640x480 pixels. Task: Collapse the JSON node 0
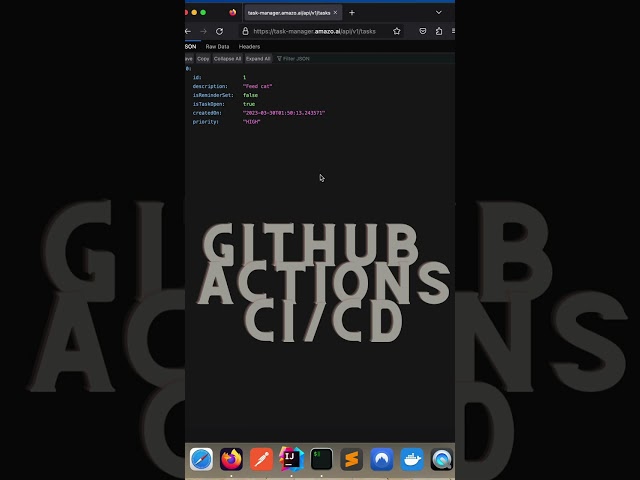[x=188, y=69]
